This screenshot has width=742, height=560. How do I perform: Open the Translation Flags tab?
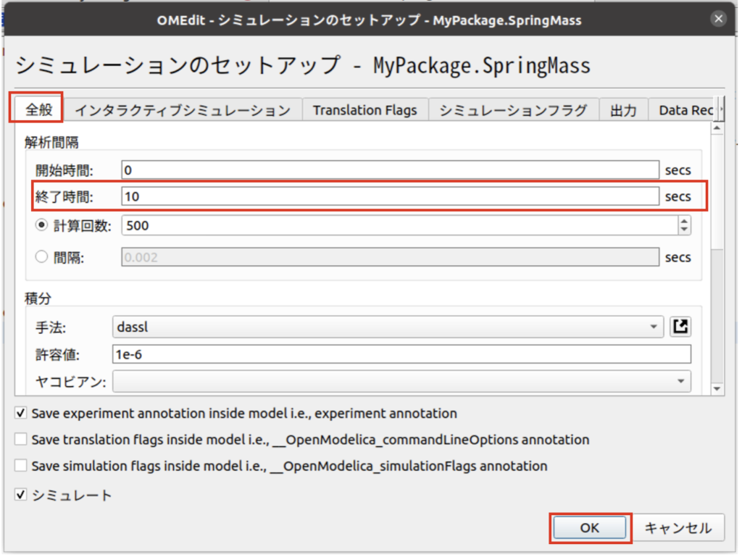point(364,110)
